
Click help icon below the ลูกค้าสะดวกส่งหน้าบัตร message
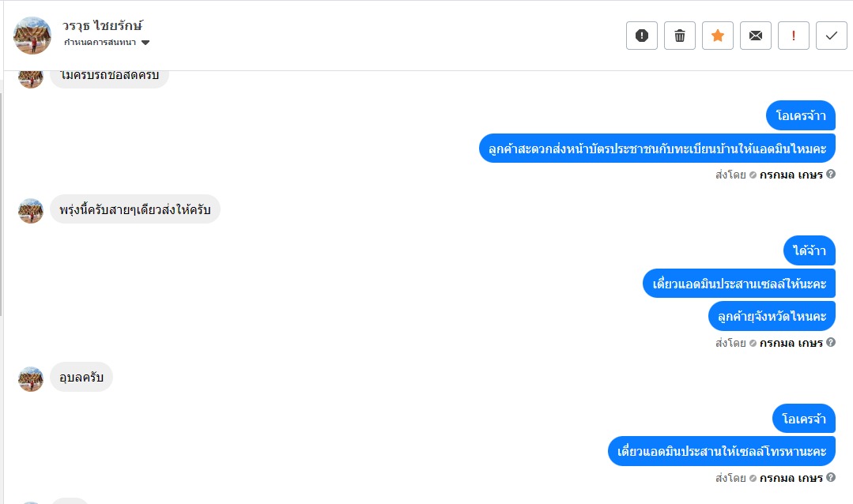click(831, 174)
